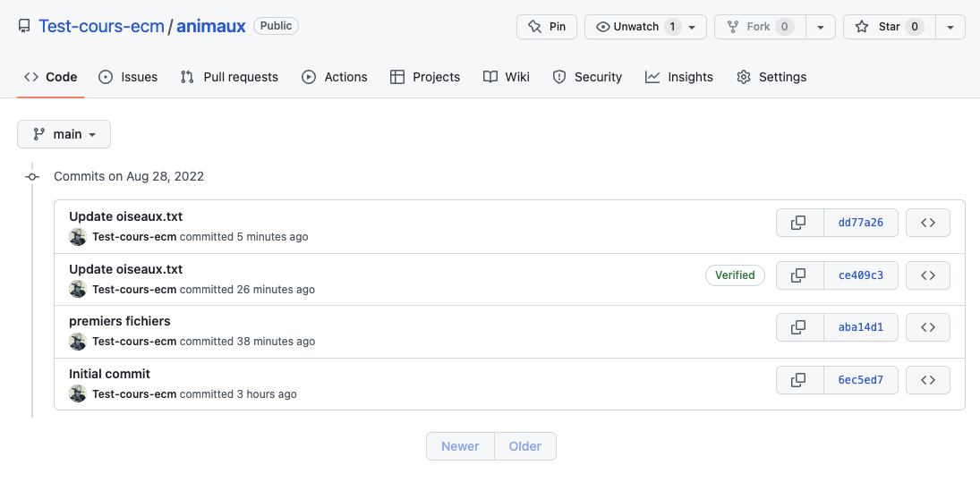Browse repository at commit dd77a26

[928, 223]
